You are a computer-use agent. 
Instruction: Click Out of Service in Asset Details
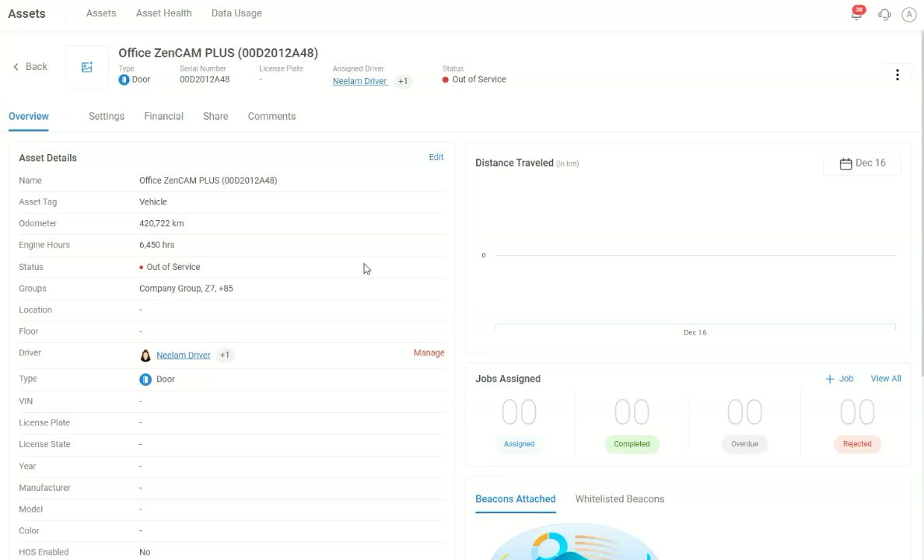click(x=173, y=267)
